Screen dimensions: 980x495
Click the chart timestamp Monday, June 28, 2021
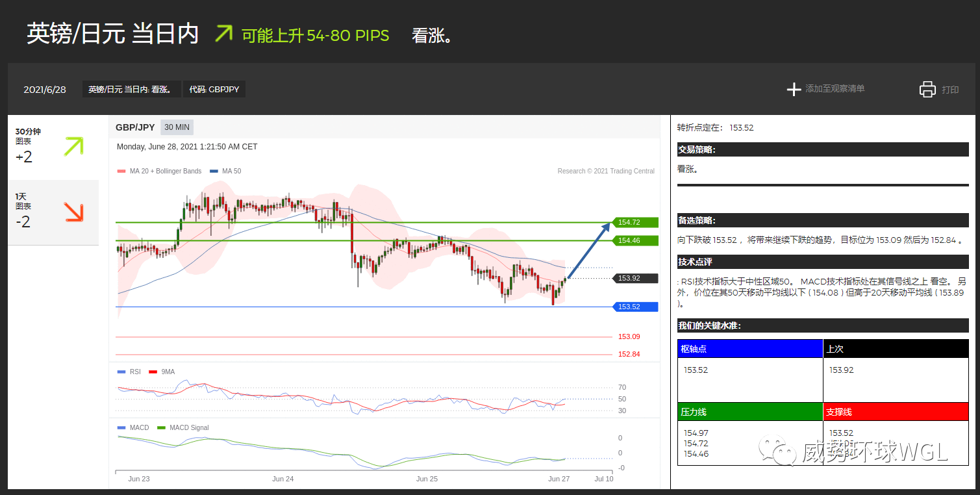tap(187, 147)
